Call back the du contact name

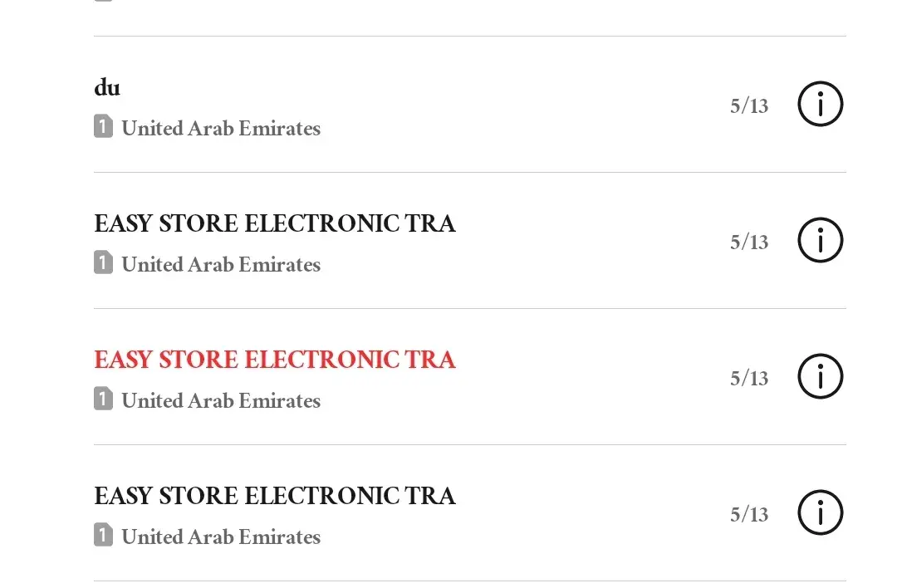click(107, 88)
